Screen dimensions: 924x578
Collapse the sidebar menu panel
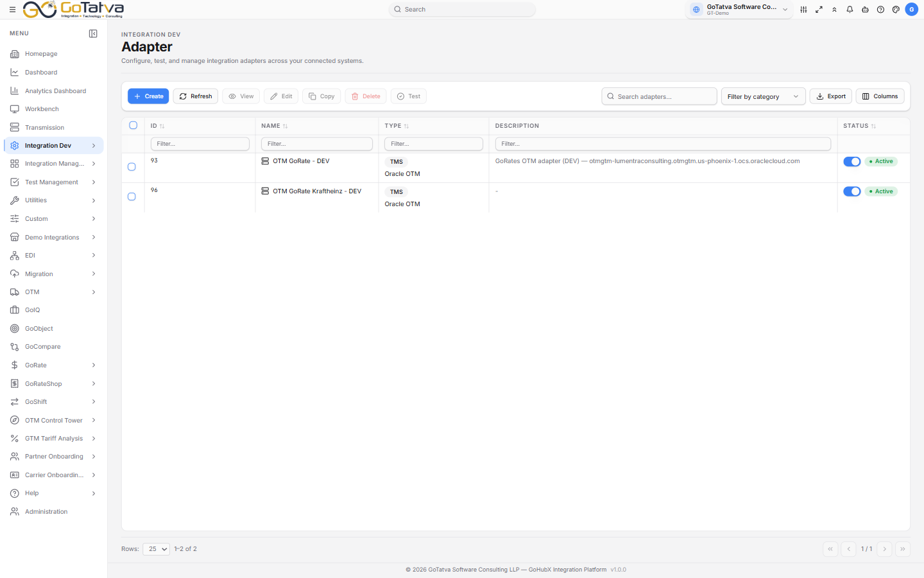click(x=93, y=33)
